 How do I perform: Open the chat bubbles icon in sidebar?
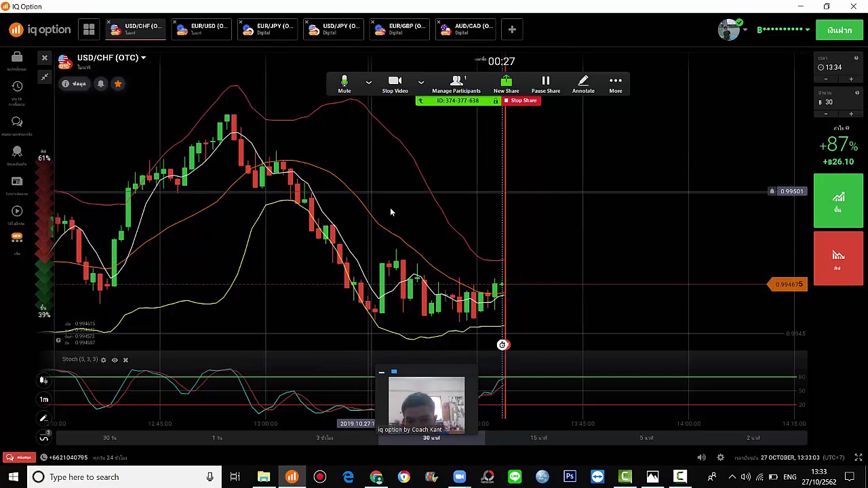tap(17, 121)
